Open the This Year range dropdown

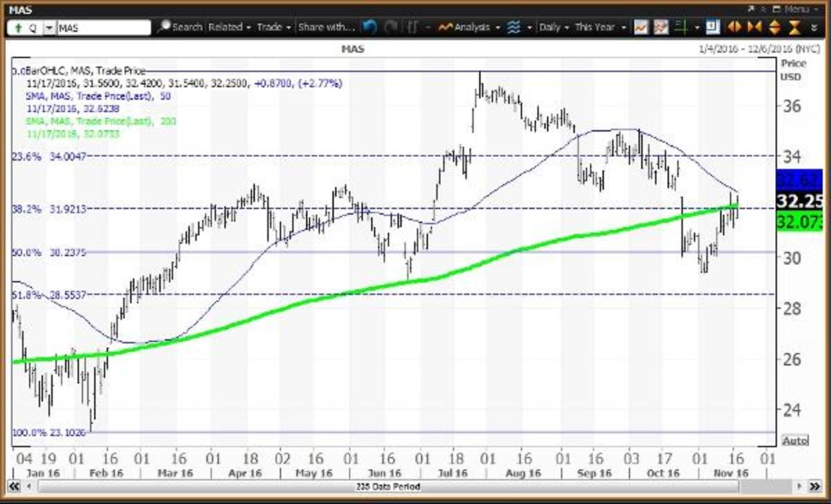click(600, 27)
